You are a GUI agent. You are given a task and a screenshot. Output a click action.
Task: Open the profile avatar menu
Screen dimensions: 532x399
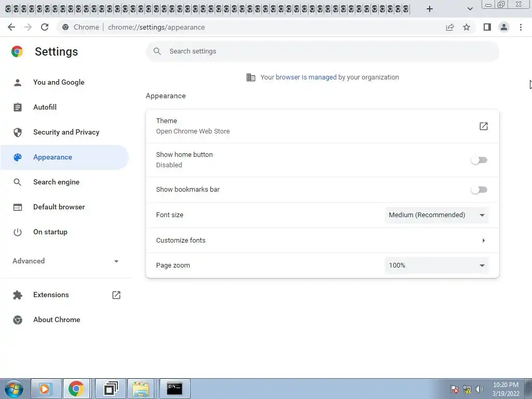tap(504, 27)
